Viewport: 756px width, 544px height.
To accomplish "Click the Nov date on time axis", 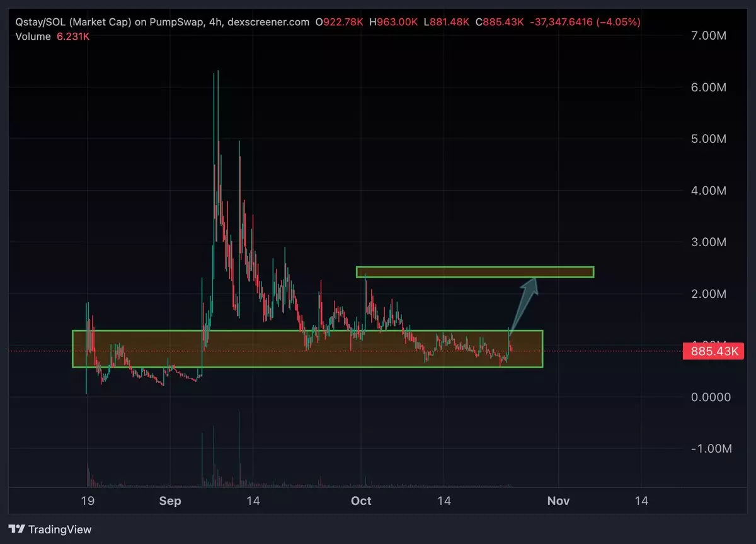I will [x=558, y=501].
